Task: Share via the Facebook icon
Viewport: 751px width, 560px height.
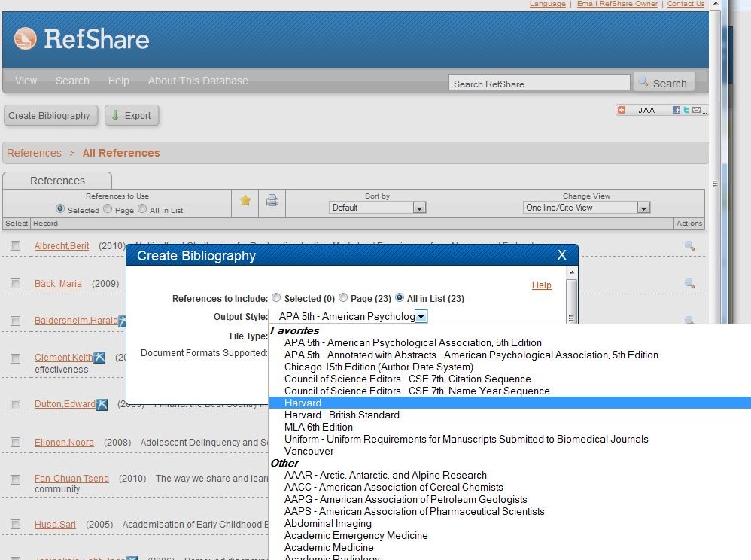Action: coord(677,110)
